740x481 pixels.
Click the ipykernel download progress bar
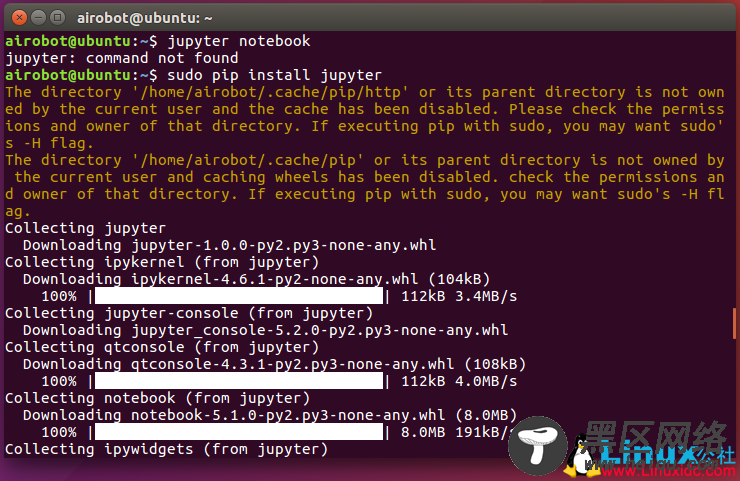(x=239, y=296)
